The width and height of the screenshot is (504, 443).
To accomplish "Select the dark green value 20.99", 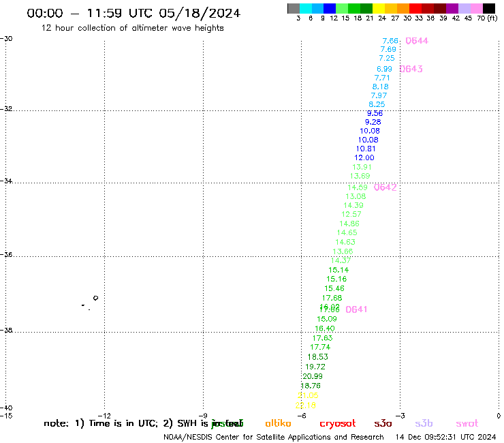I will point(313,376).
